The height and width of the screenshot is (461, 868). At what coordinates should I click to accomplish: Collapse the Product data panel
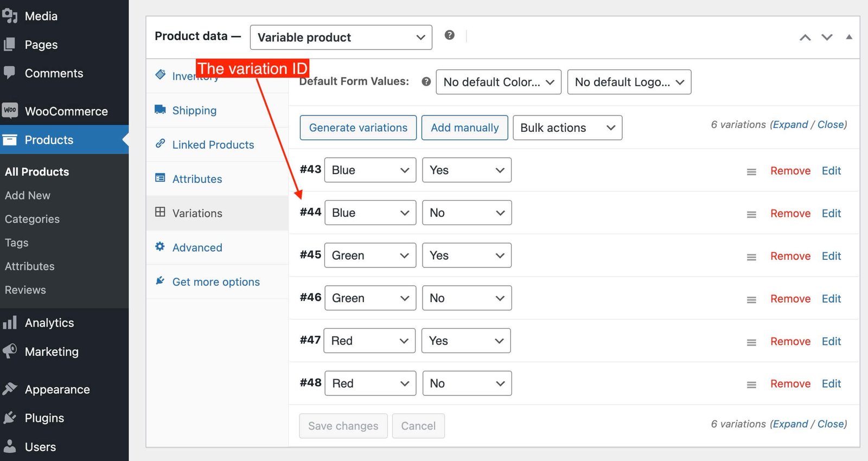coord(849,37)
